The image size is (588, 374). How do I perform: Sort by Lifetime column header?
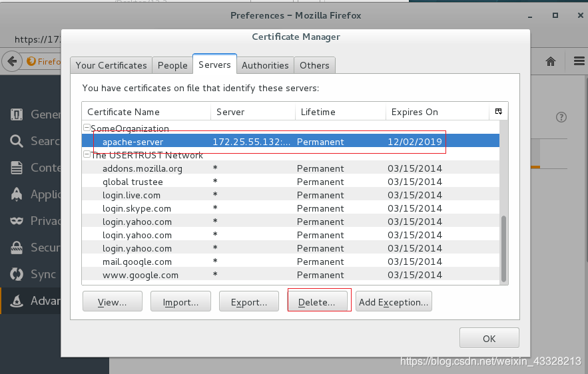click(x=340, y=112)
